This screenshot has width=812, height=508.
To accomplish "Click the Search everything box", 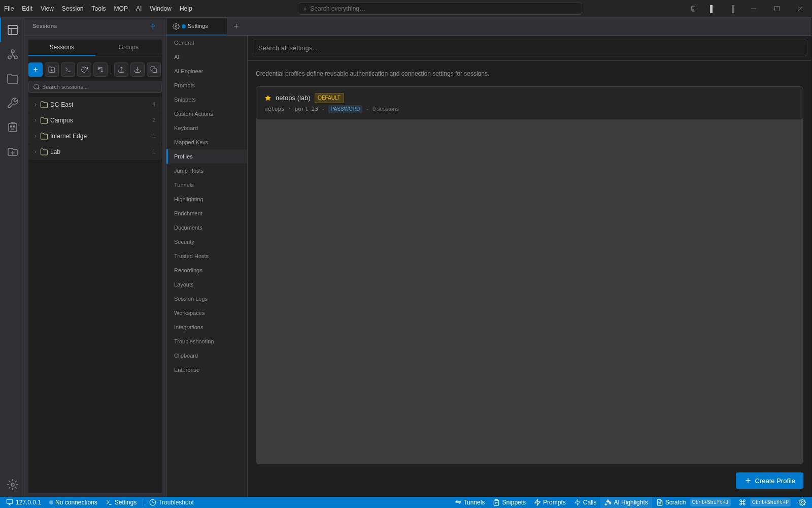I will 439,9.
